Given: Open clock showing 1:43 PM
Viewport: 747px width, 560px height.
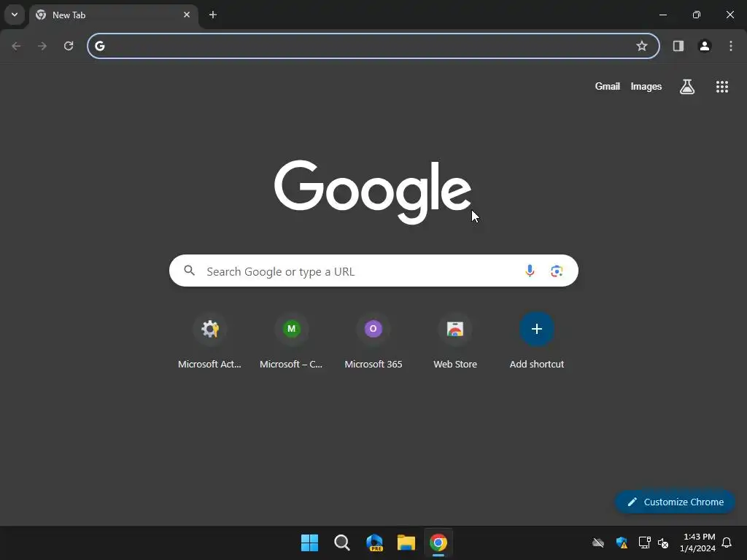Looking at the screenshot, I should pyautogui.click(x=698, y=542).
